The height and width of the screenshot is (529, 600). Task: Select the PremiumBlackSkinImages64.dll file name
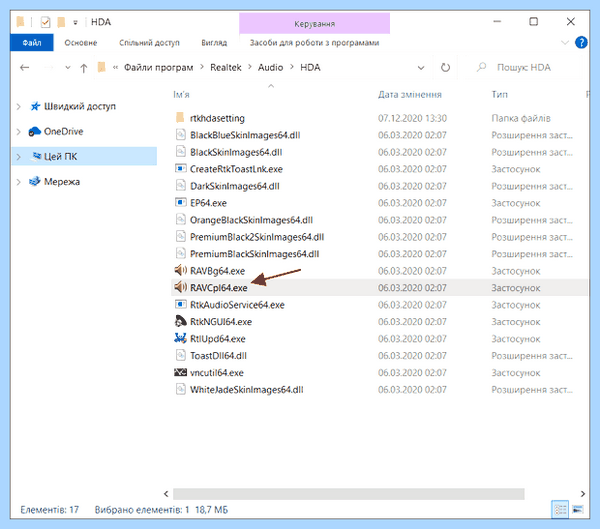click(254, 254)
